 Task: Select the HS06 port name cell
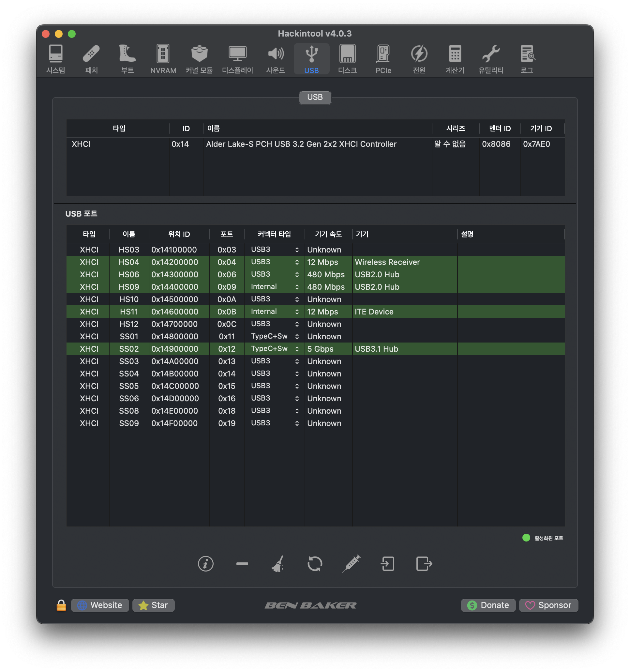pos(129,274)
